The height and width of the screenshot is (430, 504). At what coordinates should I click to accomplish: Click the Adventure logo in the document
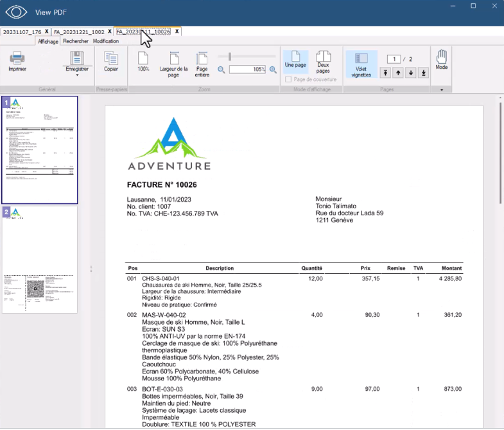point(169,144)
